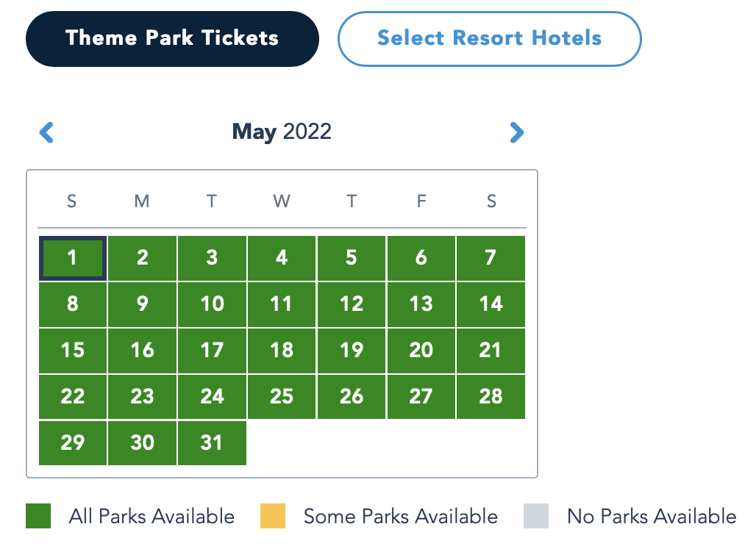Open the Select Resort Hotels tab
Image resolution: width=745 pixels, height=560 pixels.
point(489,39)
